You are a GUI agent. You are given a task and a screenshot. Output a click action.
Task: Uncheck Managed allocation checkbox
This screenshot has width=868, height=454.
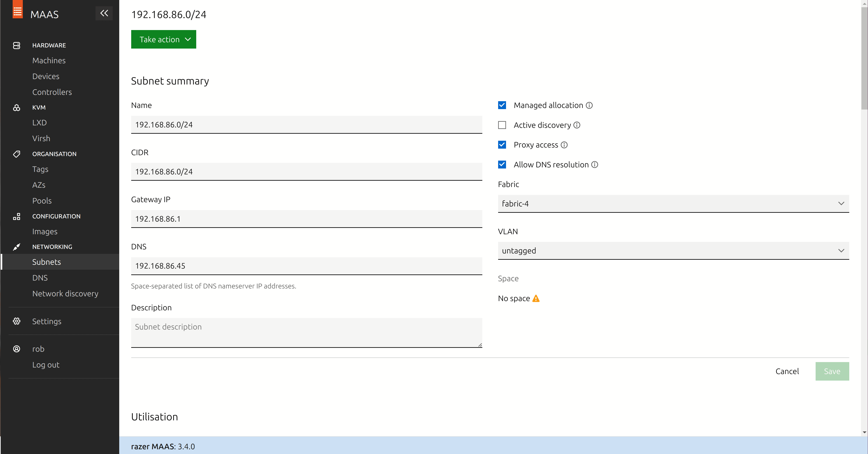[502, 105]
